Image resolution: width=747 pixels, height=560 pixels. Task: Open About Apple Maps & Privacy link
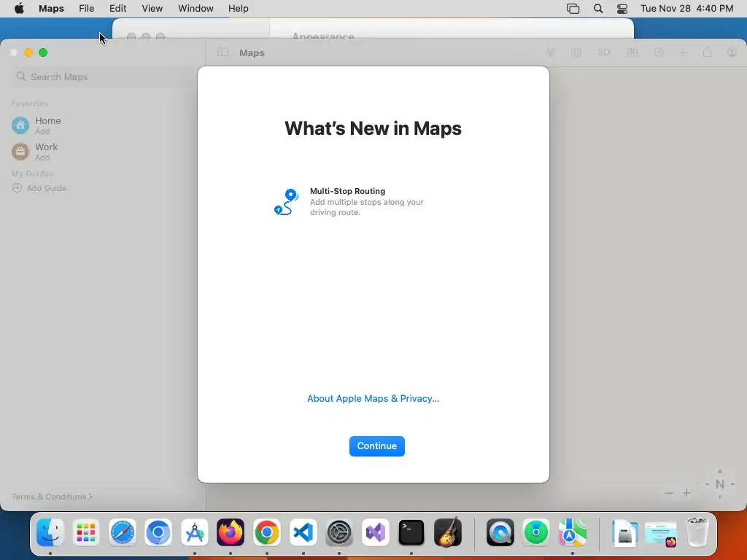click(x=373, y=399)
